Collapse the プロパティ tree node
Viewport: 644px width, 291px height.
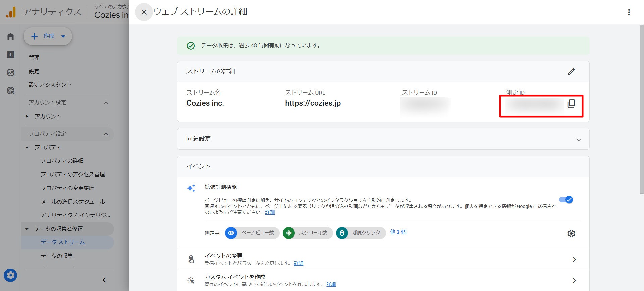tap(27, 147)
